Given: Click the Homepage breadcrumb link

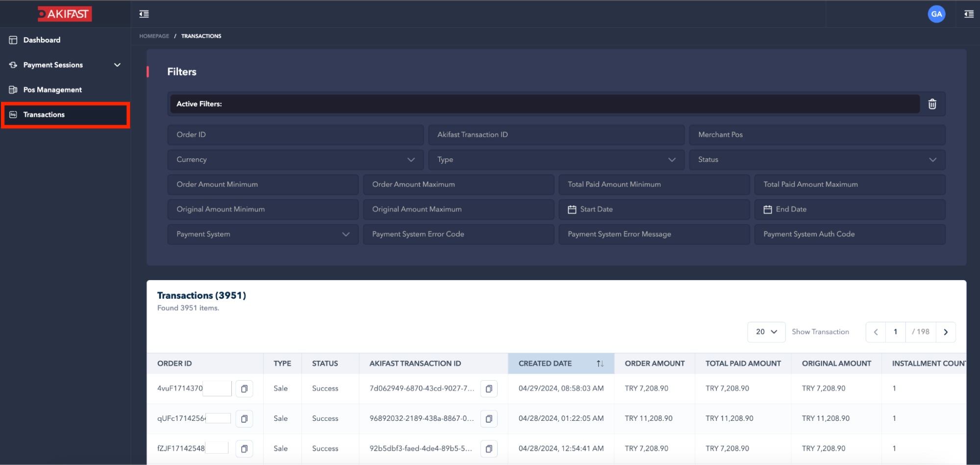Looking at the screenshot, I should pyautogui.click(x=154, y=36).
